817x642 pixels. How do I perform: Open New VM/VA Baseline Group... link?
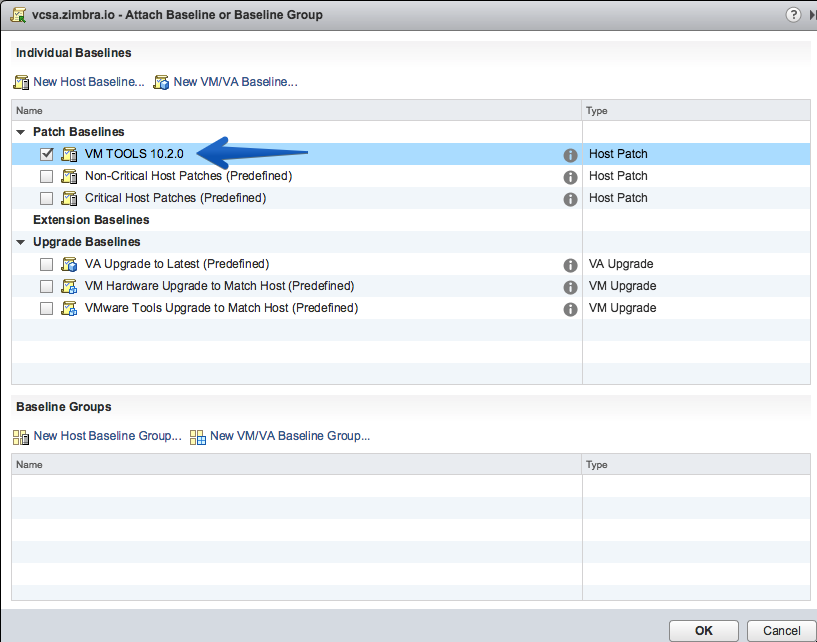[x=290, y=436]
